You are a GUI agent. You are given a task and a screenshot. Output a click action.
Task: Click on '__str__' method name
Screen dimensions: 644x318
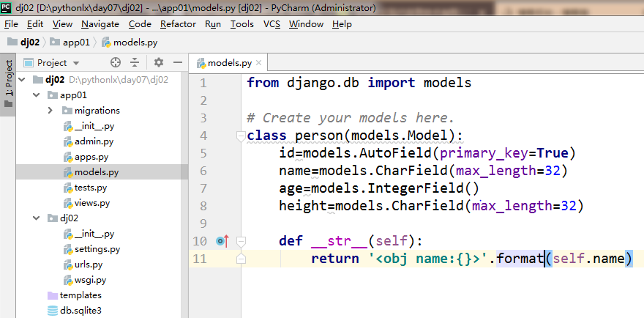click(x=339, y=240)
